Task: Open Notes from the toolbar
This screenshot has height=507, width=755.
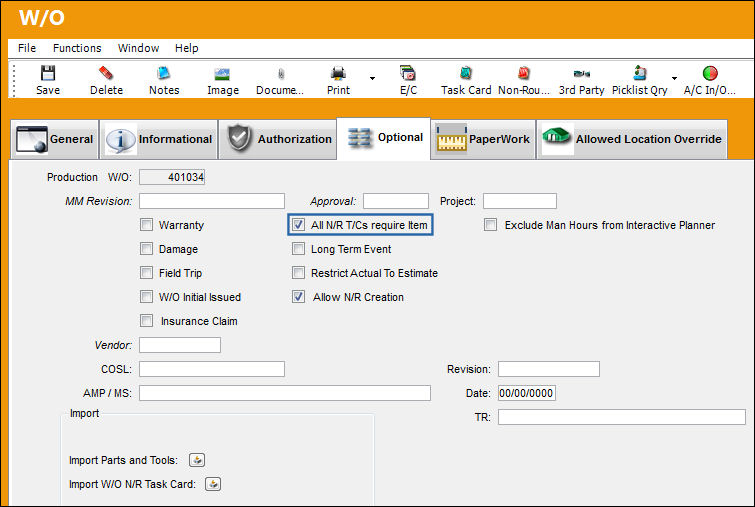Action: [164, 73]
